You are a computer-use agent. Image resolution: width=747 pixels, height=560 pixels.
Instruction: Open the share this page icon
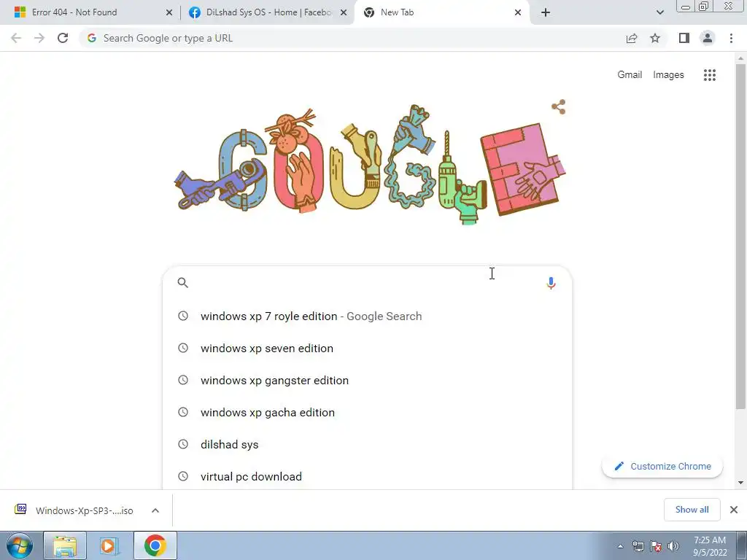pyautogui.click(x=632, y=38)
